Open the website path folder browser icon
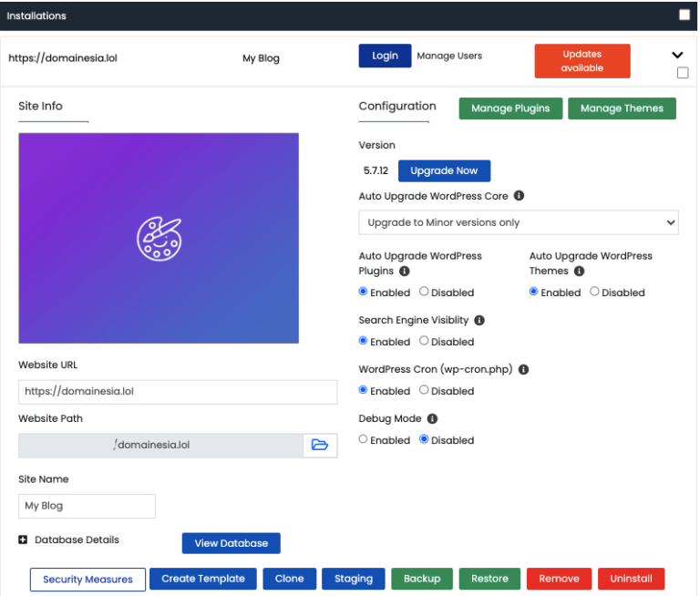Image resolution: width=700 pixels, height=596 pixels. (x=320, y=445)
